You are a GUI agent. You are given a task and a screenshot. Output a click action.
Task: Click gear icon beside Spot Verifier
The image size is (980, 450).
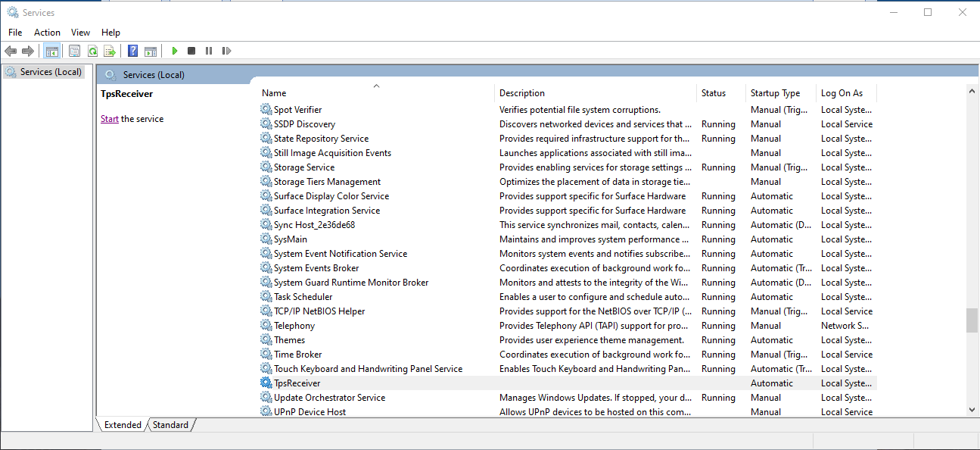266,110
